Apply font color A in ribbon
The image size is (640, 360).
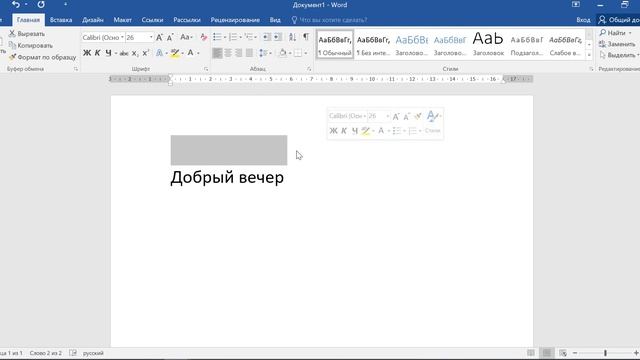pos(190,53)
